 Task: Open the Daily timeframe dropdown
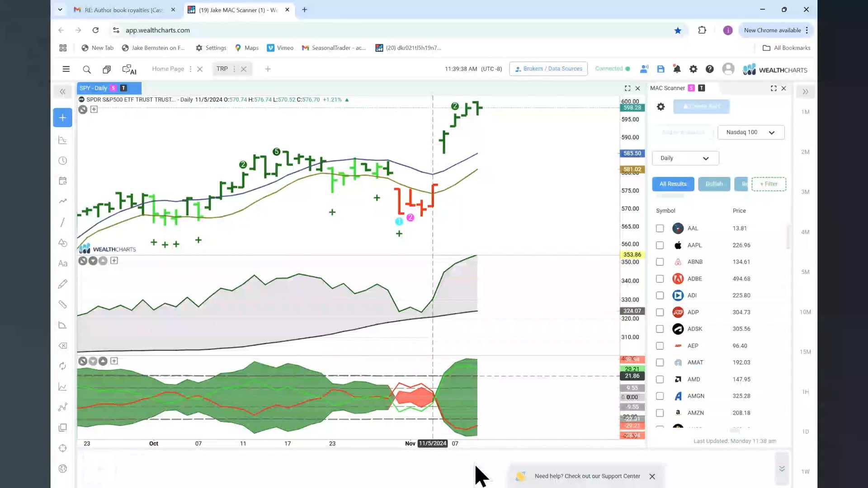[685, 158]
